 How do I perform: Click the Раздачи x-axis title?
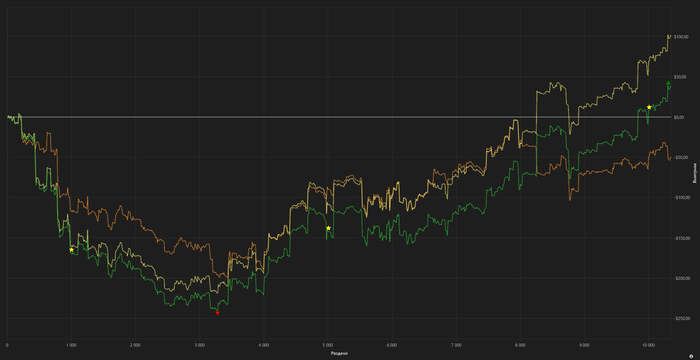[339, 353]
